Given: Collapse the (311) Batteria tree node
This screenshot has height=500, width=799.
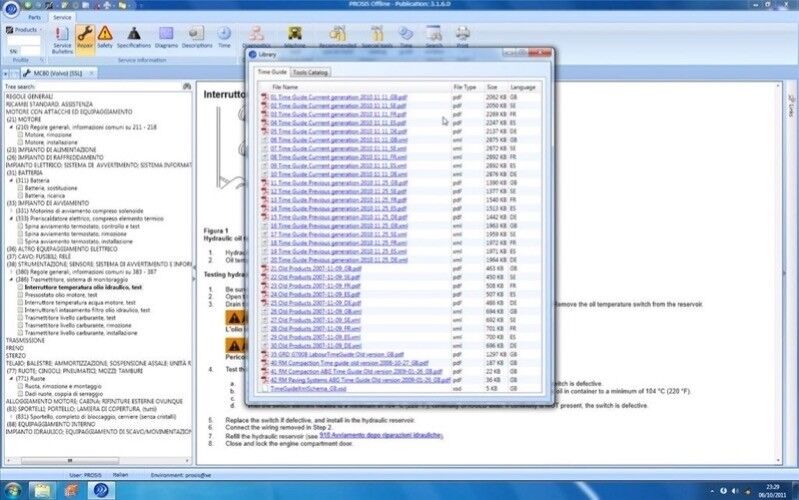Looking at the screenshot, I should (x=12, y=180).
